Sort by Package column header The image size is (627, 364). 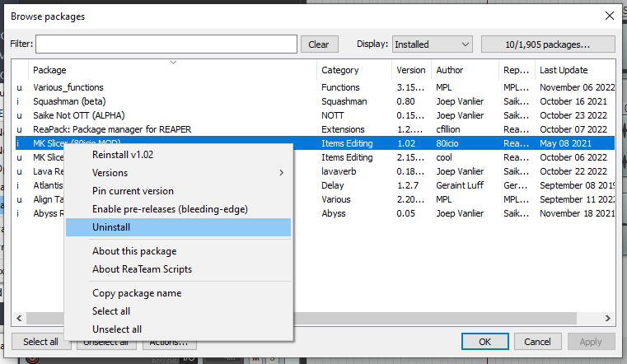point(173,70)
